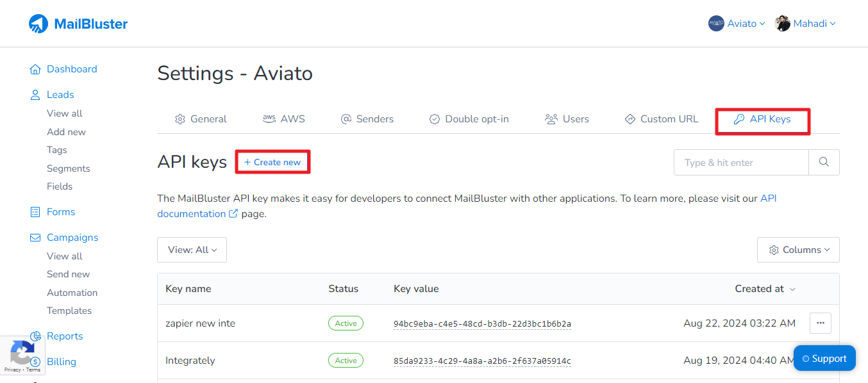This screenshot has height=383, width=868.
Task: Click the search magnifier button
Action: click(x=824, y=162)
